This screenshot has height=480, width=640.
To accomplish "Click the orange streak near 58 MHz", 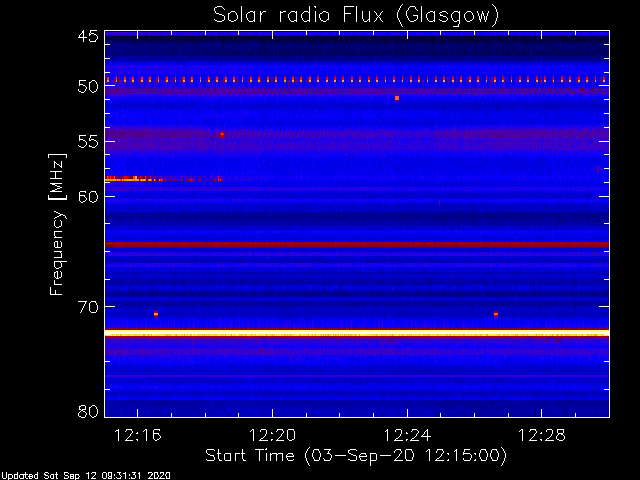I will pos(164,179).
